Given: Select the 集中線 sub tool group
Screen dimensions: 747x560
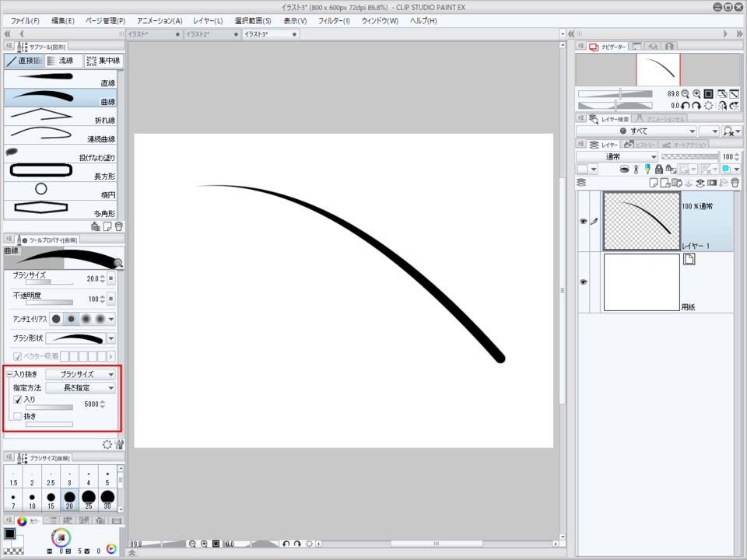Looking at the screenshot, I should coord(103,61).
